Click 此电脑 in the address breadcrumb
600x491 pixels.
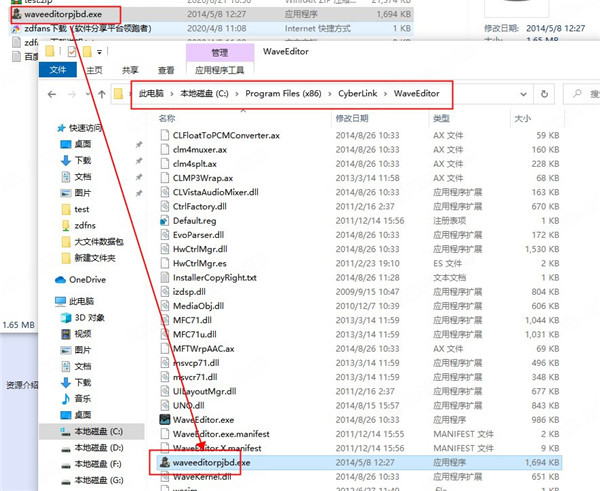[x=151, y=93]
